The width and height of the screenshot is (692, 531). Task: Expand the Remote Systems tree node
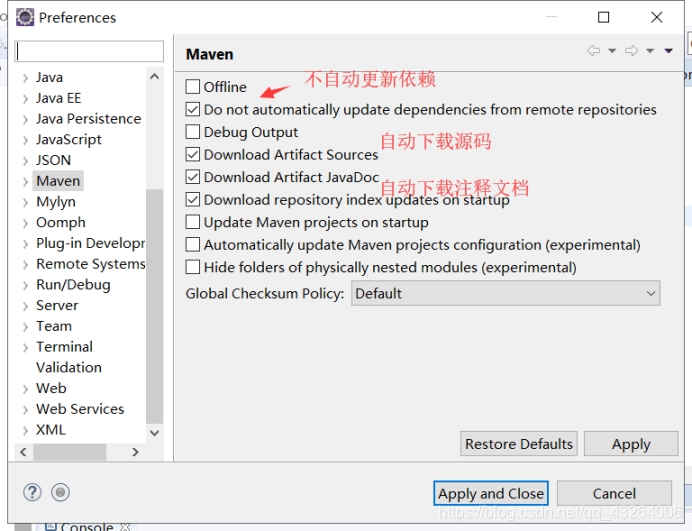coord(26,265)
